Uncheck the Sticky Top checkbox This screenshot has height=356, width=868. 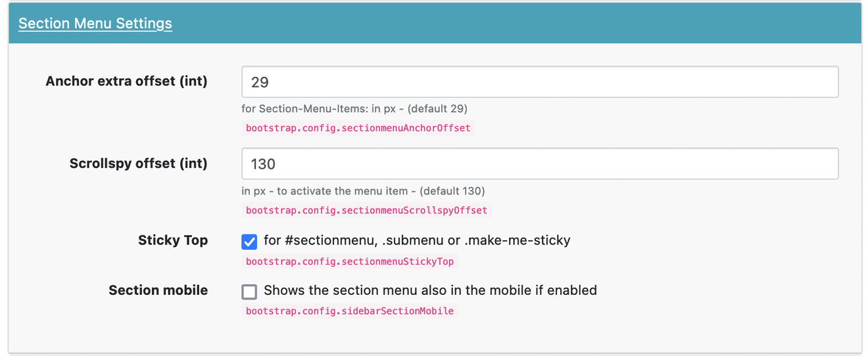(x=249, y=241)
